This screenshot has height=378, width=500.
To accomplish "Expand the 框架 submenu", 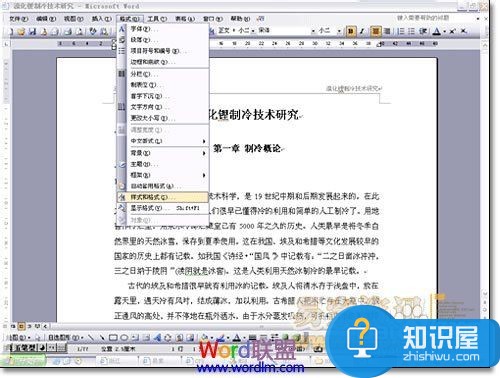I will (x=163, y=175).
